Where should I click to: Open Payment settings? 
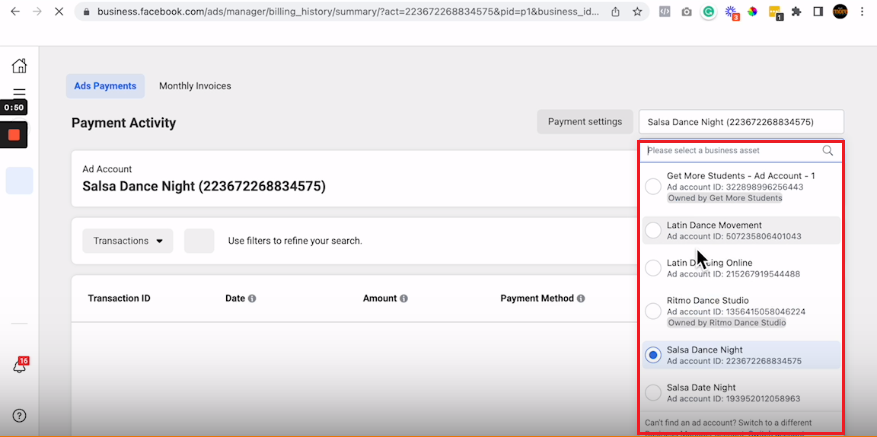click(584, 121)
